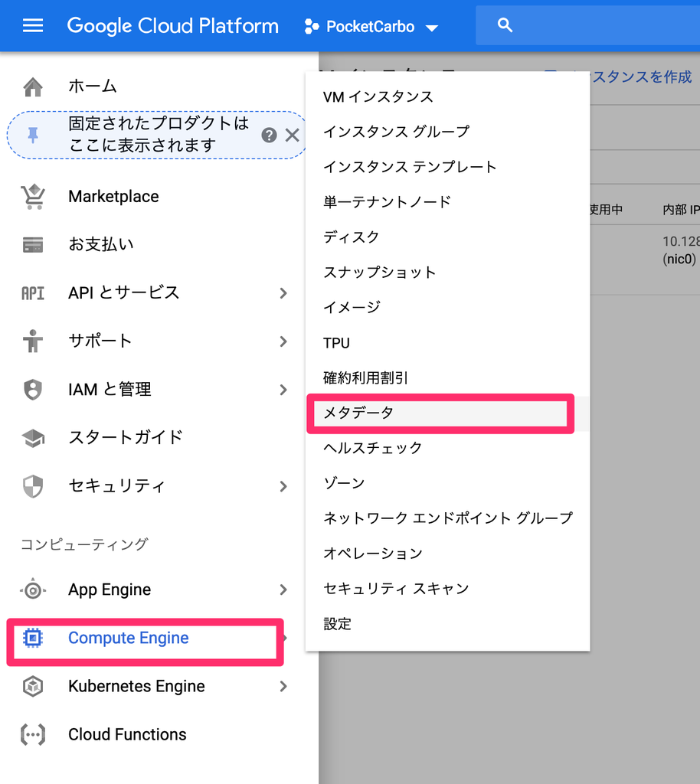Click the Marketplace cart icon

tap(33, 197)
